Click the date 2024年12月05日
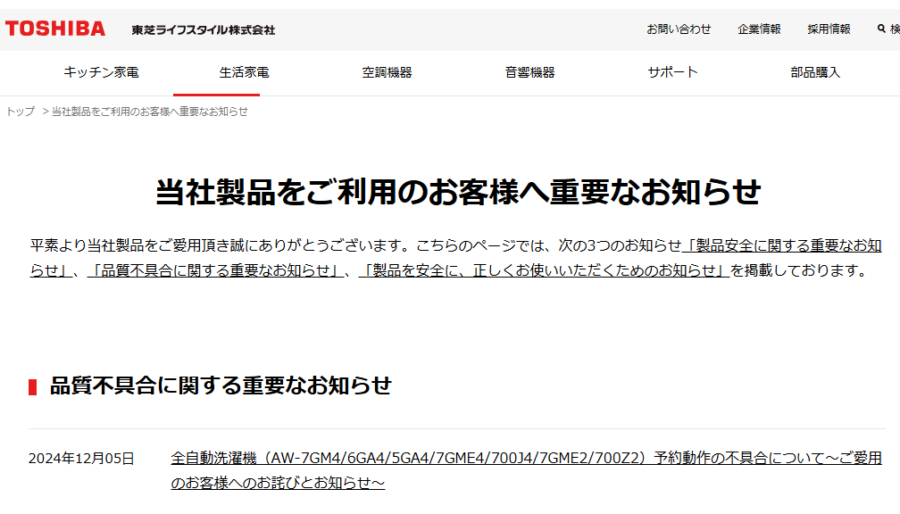Viewport: 900px width, 514px height. 81,458
